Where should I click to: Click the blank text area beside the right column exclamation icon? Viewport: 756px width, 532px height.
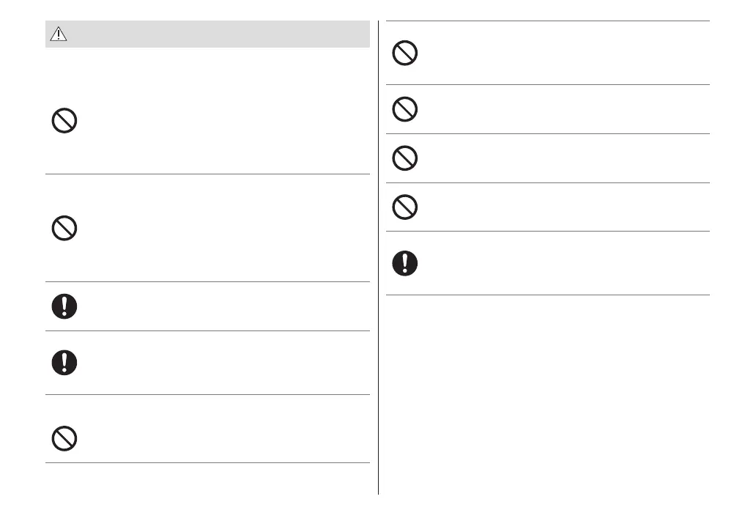557,263
